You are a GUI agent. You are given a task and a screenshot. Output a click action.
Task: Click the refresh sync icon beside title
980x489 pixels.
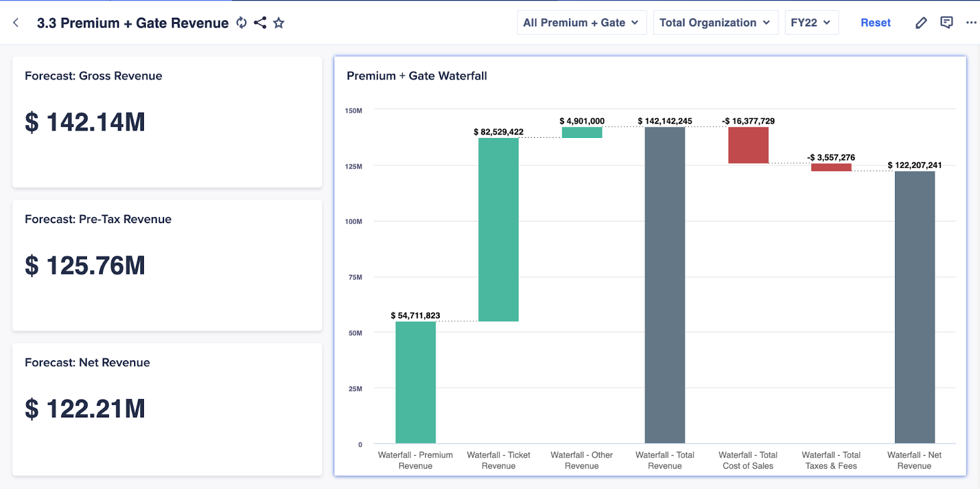click(241, 23)
